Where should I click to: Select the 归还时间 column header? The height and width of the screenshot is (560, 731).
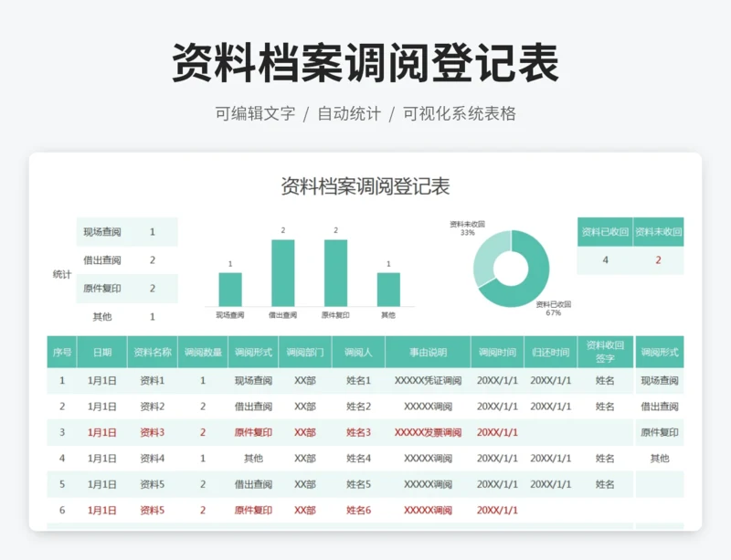click(x=551, y=352)
